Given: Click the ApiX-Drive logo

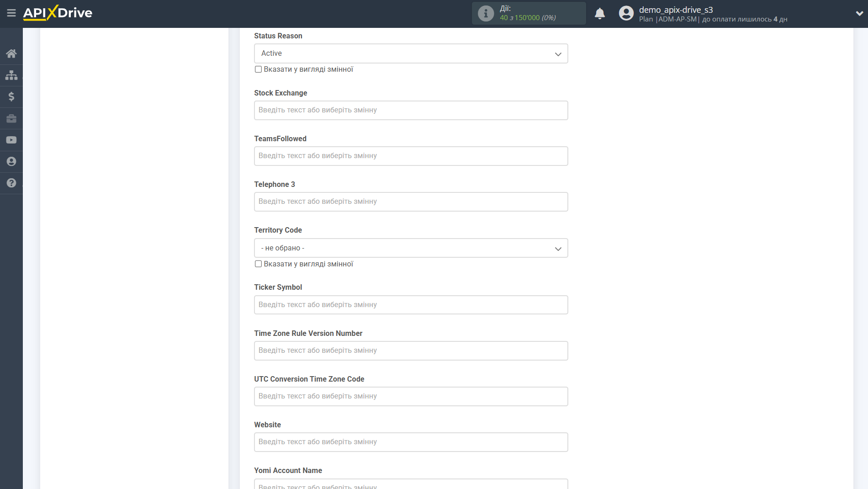Looking at the screenshot, I should click(x=58, y=13).
